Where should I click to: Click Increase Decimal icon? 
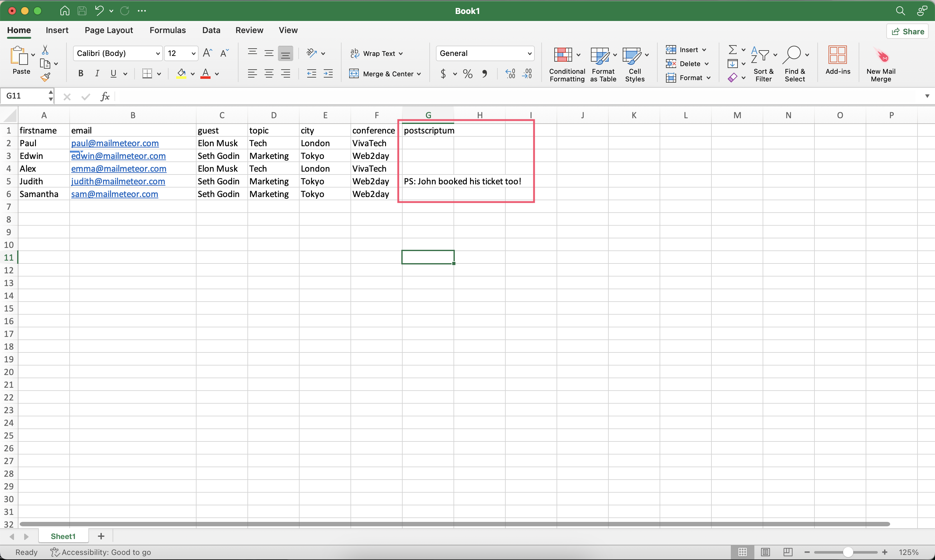(510, 74)
